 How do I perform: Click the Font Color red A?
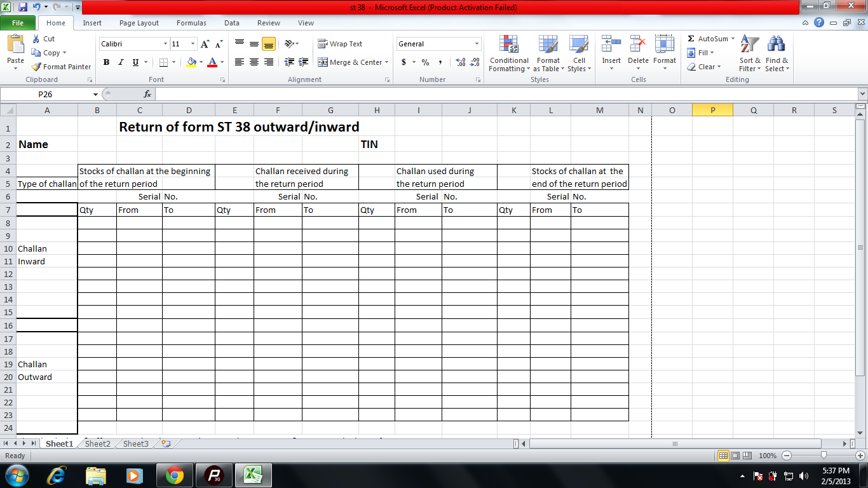pos(212,62)
